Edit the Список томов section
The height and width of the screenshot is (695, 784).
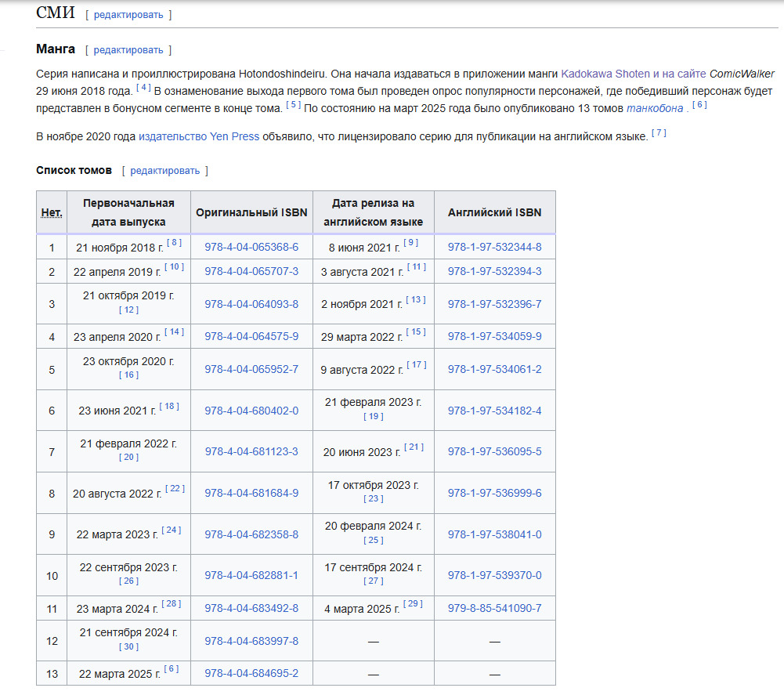[x=164, y=171]
